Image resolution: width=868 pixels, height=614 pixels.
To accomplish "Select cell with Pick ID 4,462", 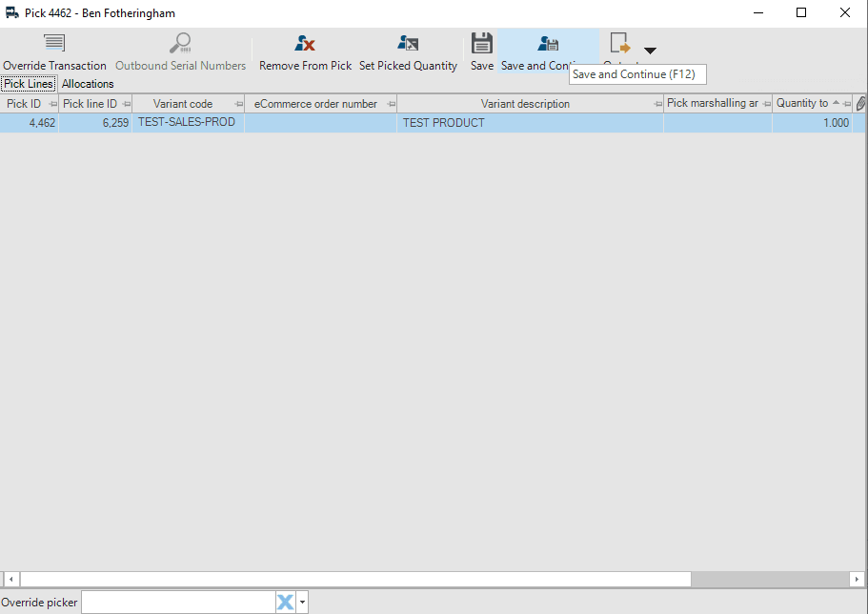I will click(30, 123).
